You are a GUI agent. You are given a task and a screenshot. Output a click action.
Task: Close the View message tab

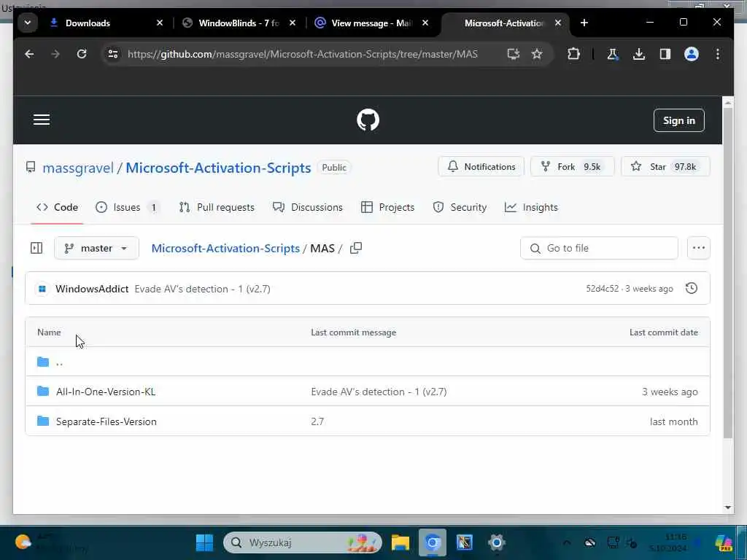[425, 23]
